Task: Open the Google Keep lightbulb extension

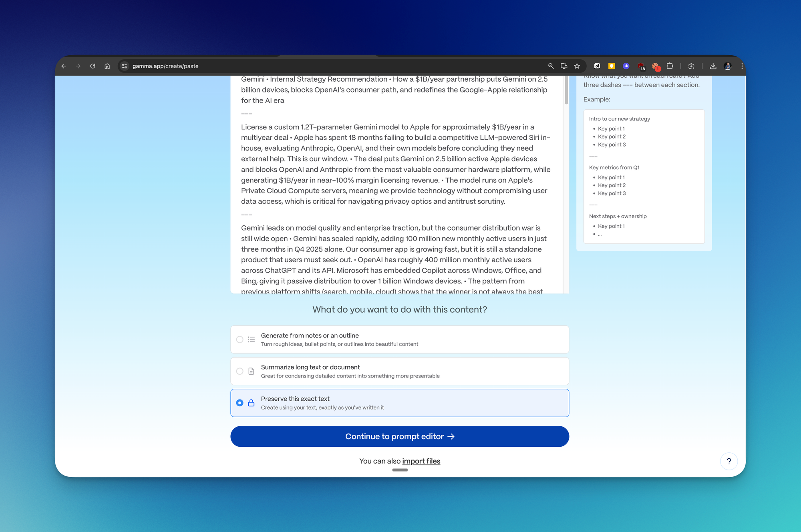Action: [612, 66]
